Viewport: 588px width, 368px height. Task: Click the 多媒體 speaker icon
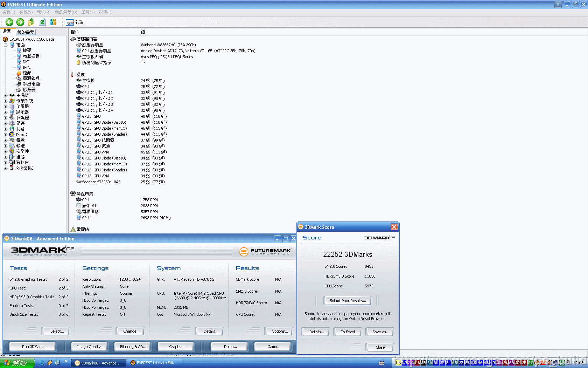(12, 118)
